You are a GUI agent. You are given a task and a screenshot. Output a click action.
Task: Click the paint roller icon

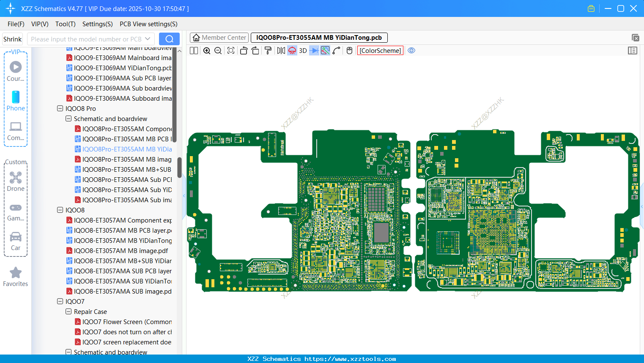(268, 51)
